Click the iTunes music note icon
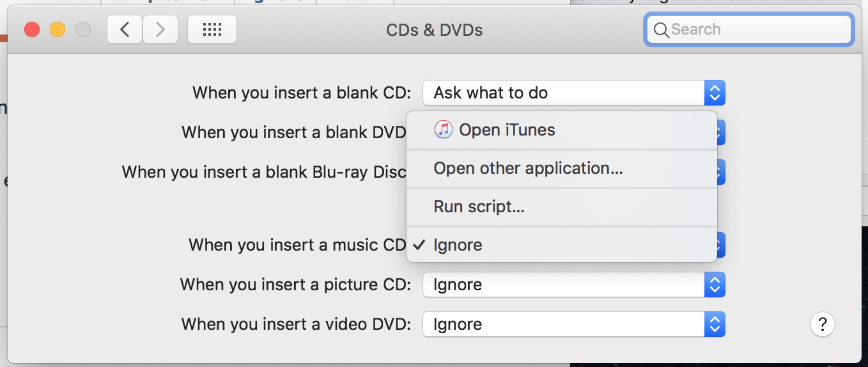The image size is (868, 367). tap(443, 130)
